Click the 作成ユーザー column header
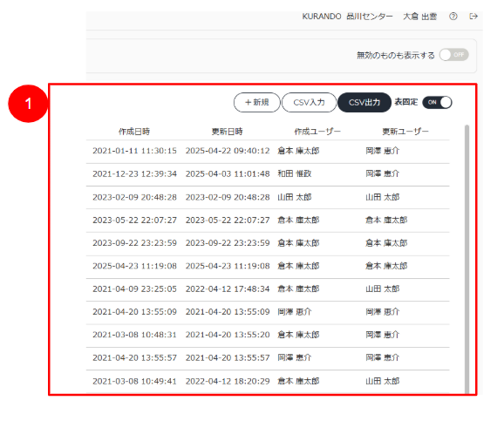The image size is (504, 421). click(317, 132)
